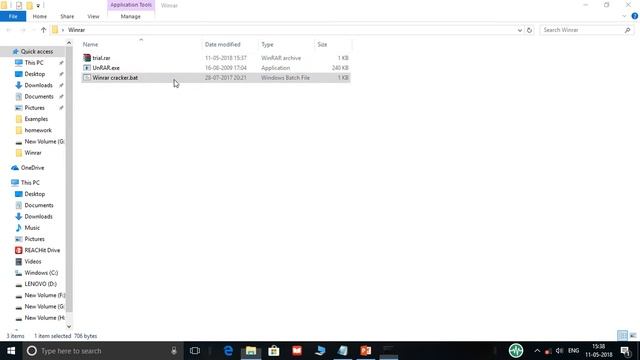Screen dimensions: 640x360
Task: Open LENOVO (D:) drive
Action: click(40, 284)
